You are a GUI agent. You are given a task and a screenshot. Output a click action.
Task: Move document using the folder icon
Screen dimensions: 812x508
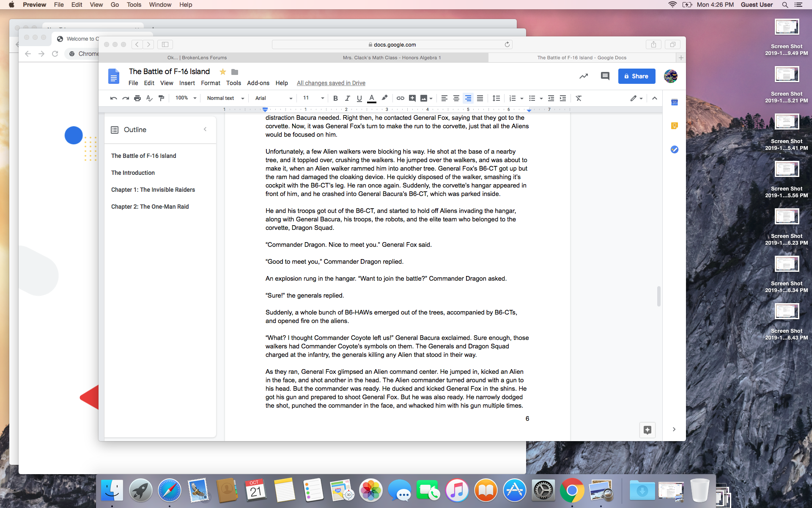(235, 72)
